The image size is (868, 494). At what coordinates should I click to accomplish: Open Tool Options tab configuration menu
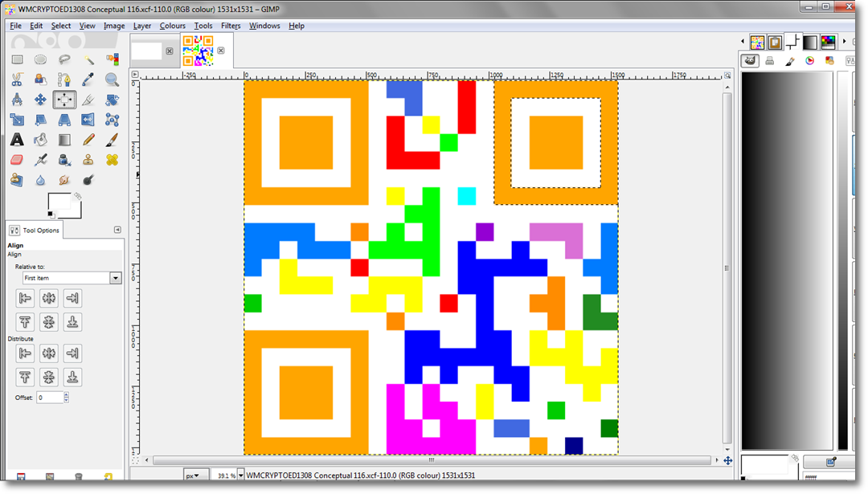pyautogui.click(x=117, y=230)
